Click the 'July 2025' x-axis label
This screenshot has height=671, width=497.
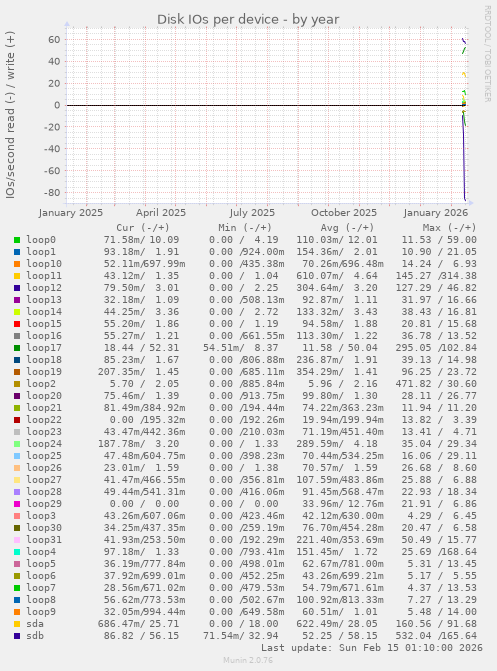pos(252,213)
